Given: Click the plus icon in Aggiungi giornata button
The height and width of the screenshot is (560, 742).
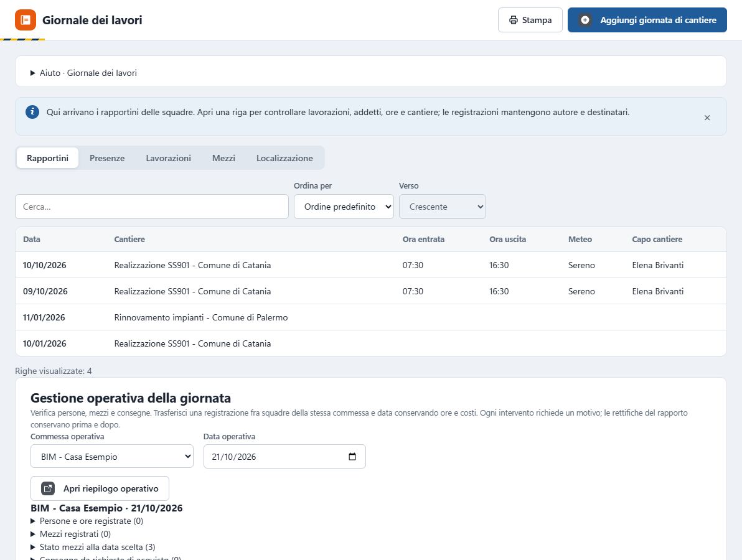Looking at the screenshot, I should [585, 20].
